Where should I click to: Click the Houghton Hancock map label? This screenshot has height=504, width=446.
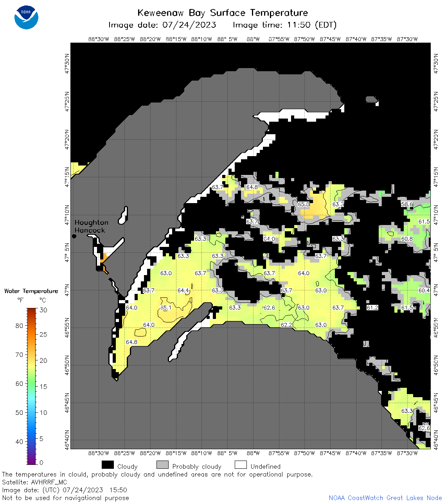coord(91,226)
